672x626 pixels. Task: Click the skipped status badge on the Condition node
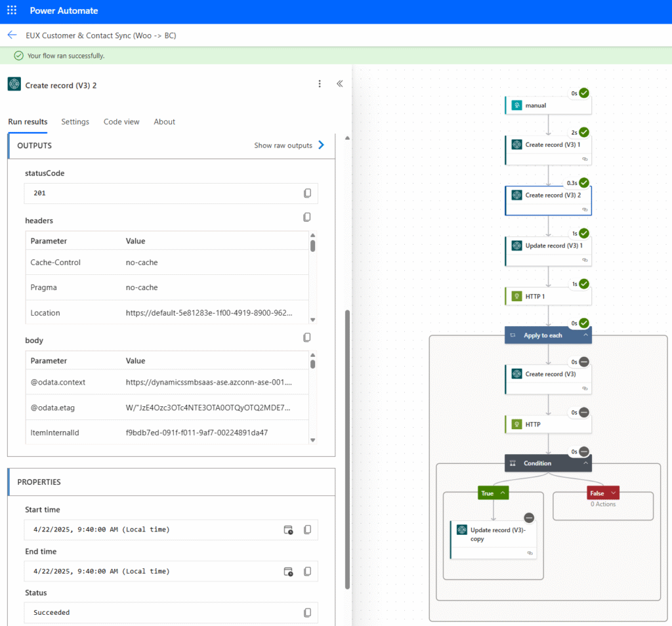pos(583,451)
